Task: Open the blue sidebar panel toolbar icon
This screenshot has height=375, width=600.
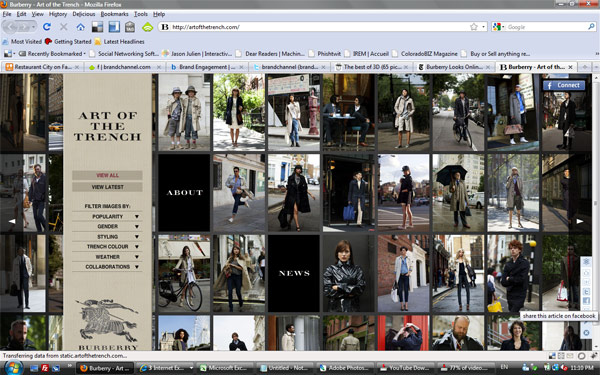Action: tap(114, 27)
